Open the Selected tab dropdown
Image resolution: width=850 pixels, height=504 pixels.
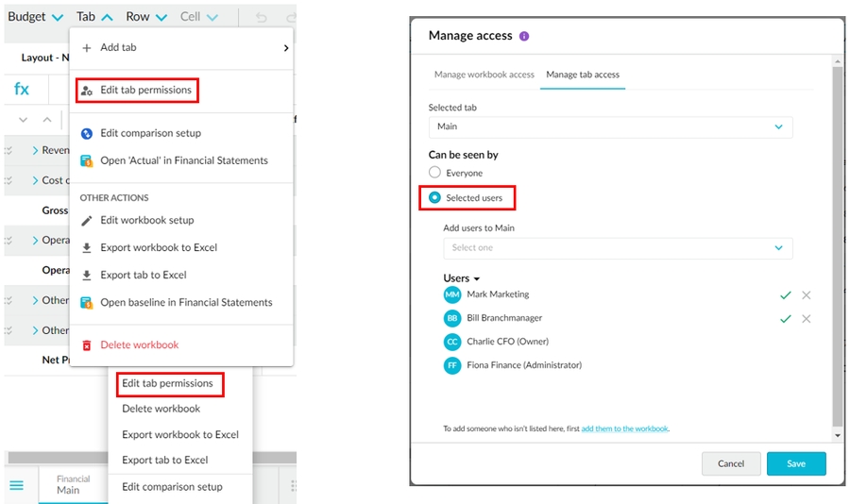pyautogui.click(x=610, y=126)
